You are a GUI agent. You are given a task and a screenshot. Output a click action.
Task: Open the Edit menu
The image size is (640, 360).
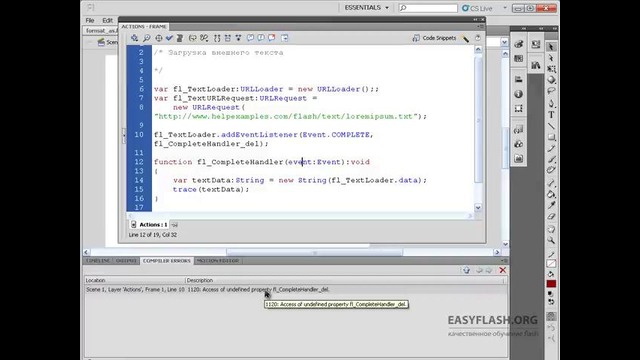tap(107, 20)
